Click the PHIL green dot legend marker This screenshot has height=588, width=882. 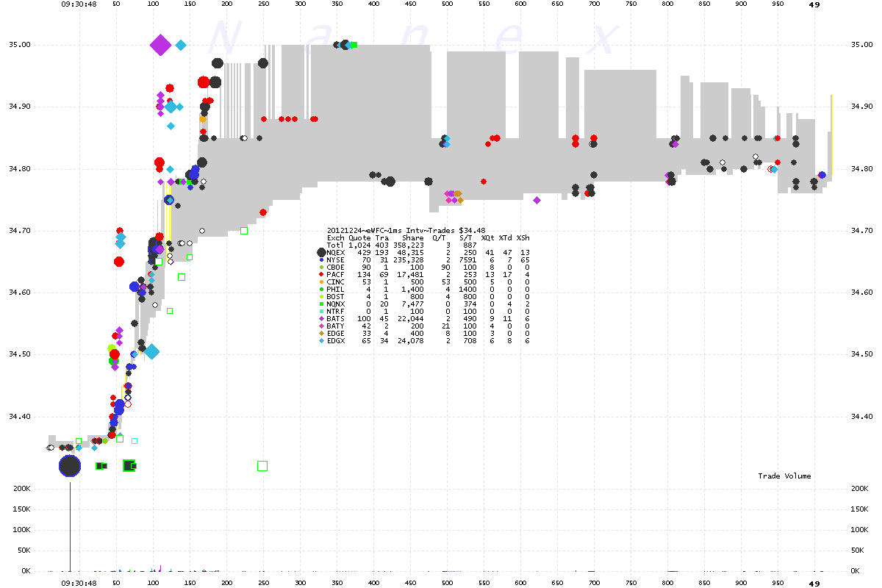321,290
